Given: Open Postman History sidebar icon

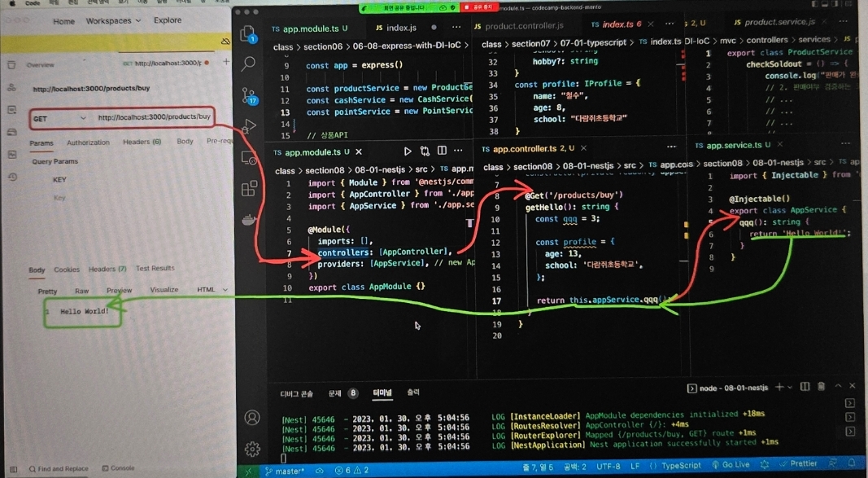Looking at the screenshot, I should coord(11,177).
